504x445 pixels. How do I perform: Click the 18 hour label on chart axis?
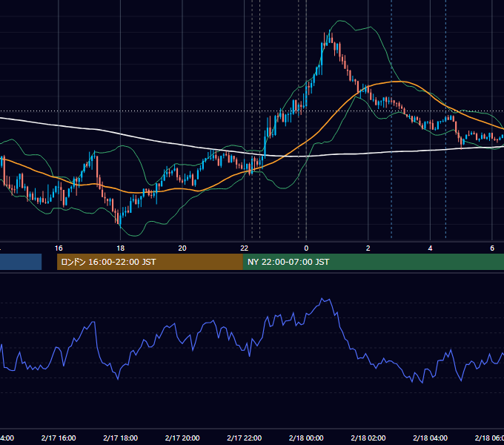click(x=120, y=248)
